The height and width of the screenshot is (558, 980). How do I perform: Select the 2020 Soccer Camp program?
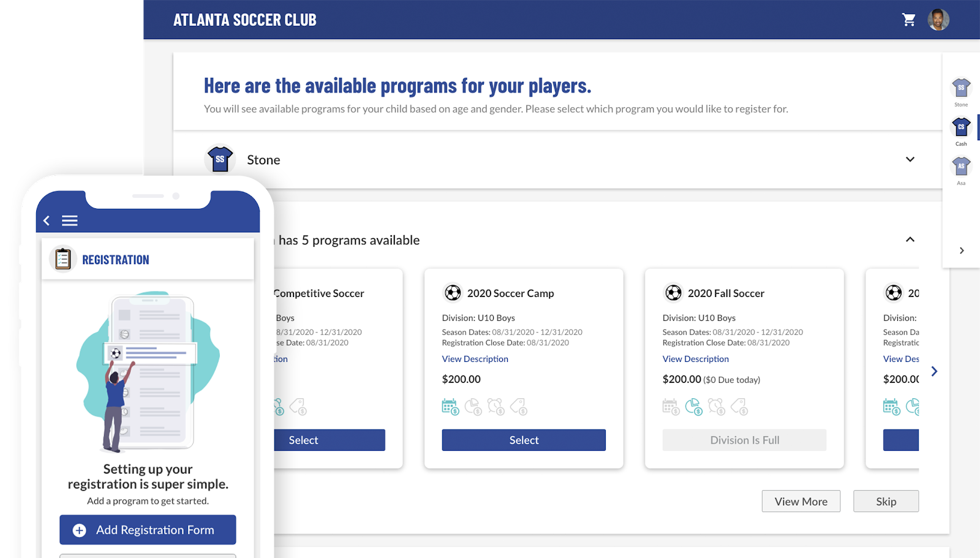(524, 440)
